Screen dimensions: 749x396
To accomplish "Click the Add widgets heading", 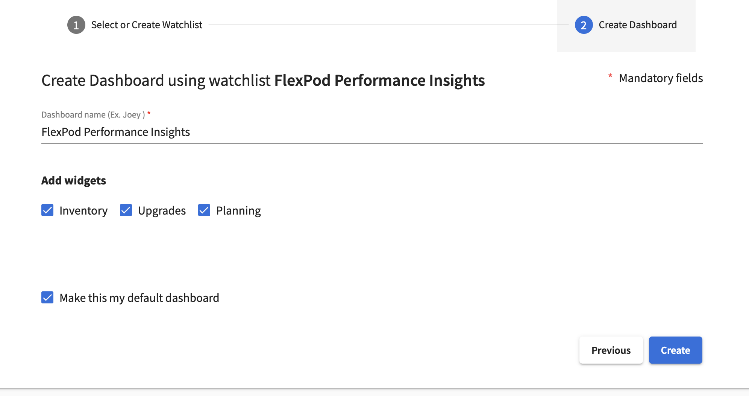I will coord(74,181).
